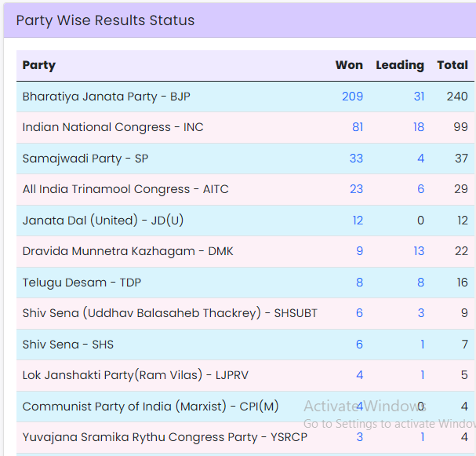Image resolution: width=476 pixels, height=456 pixels.
Task: Open JD(U) won count 12 link
Action: tap(358, 221)
